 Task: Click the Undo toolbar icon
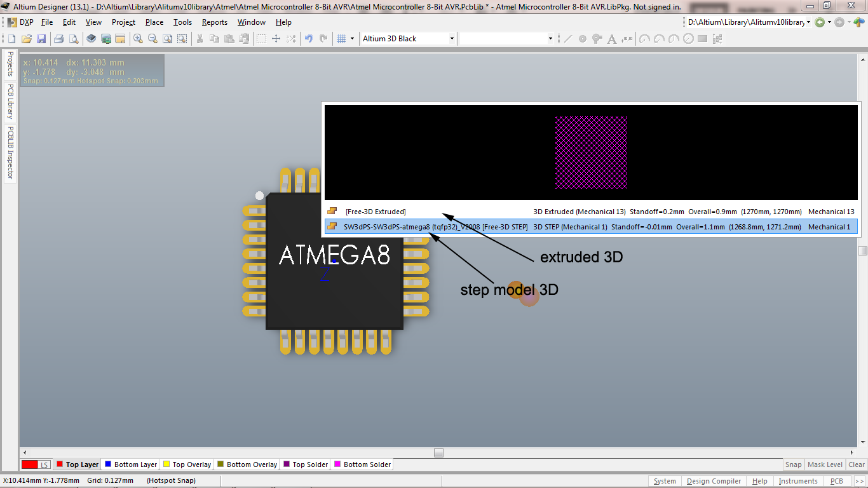tap(309, 39)
